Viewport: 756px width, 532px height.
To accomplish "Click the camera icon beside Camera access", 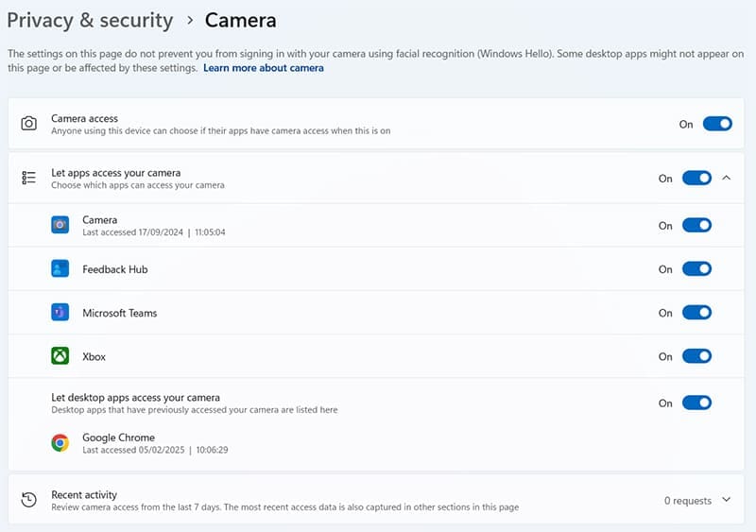I will click(29, 124).
